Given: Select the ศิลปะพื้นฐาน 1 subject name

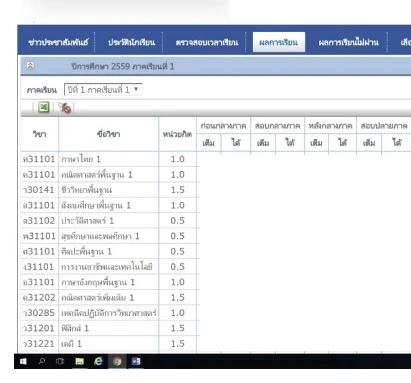Looking at the screenshot, I should tap(87, 251).
